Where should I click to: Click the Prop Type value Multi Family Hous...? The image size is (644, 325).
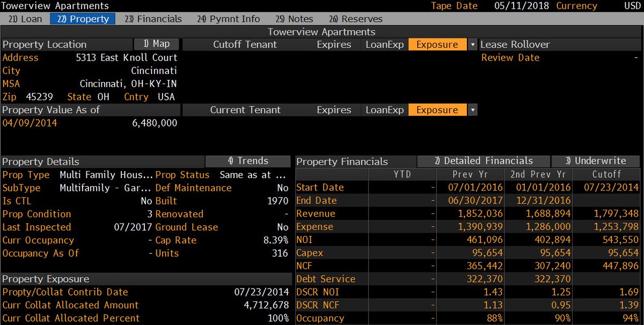point(106,175)
